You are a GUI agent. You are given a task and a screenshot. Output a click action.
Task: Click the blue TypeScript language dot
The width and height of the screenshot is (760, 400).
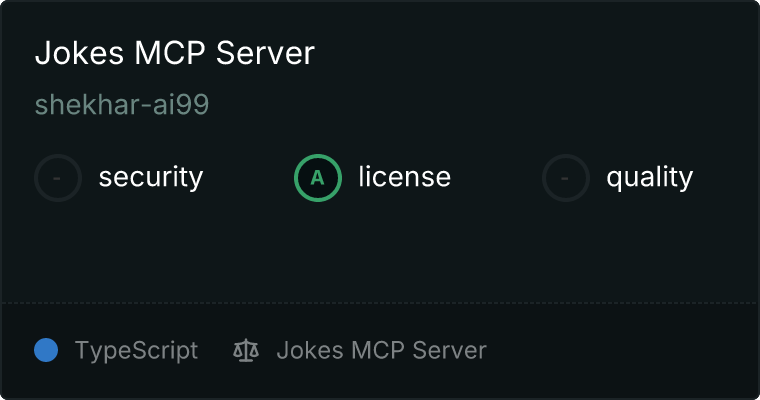click(x=46, y=350)
